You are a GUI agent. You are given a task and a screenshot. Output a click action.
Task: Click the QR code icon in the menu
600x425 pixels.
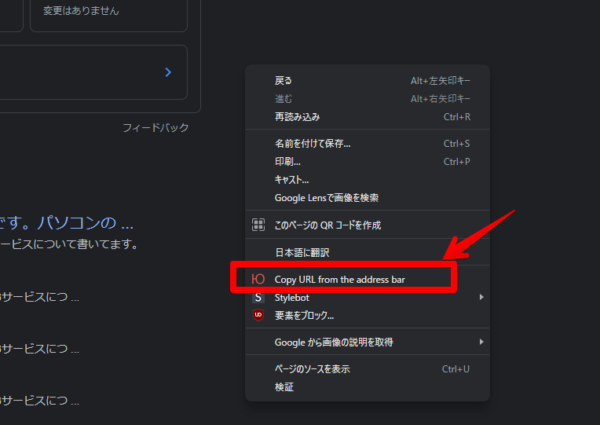[258, 225]
